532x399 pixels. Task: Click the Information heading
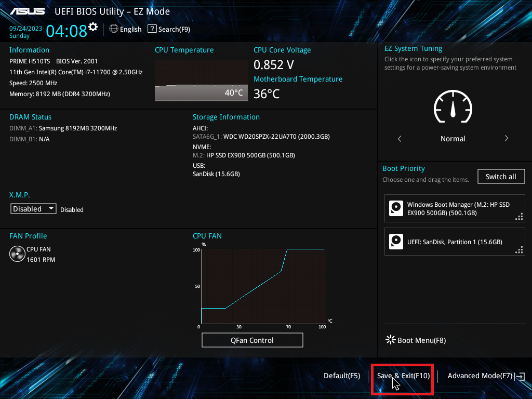click(29, 50)
